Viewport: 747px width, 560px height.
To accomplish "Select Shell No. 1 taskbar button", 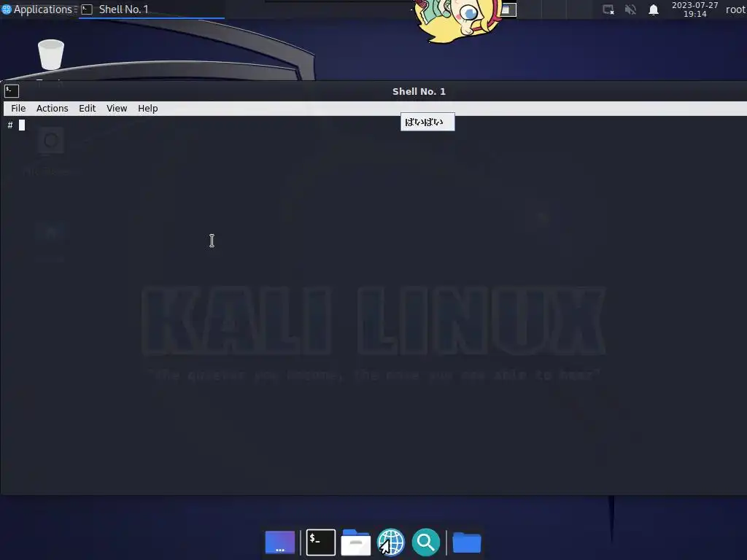I will click(152, 9).
